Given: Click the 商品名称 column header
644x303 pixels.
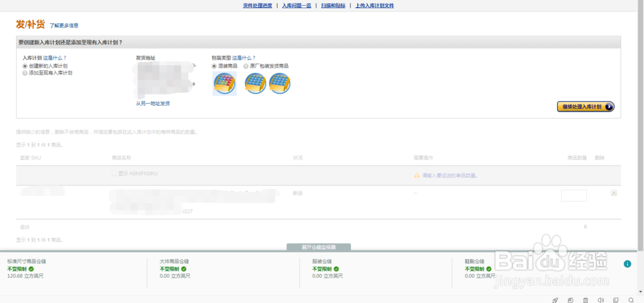Looking at the screenshot, I should pos(122,158).
